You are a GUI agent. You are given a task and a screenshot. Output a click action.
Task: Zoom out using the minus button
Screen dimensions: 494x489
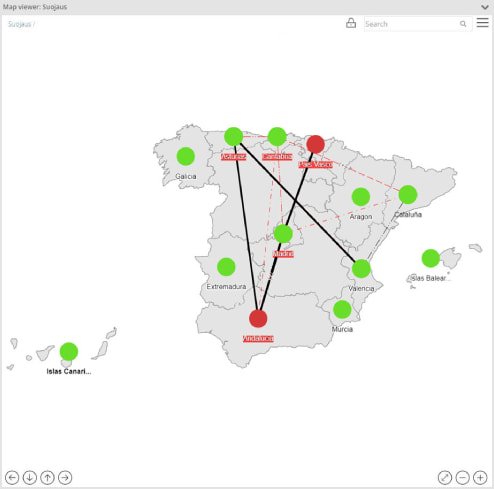click(x=462, y=477)
